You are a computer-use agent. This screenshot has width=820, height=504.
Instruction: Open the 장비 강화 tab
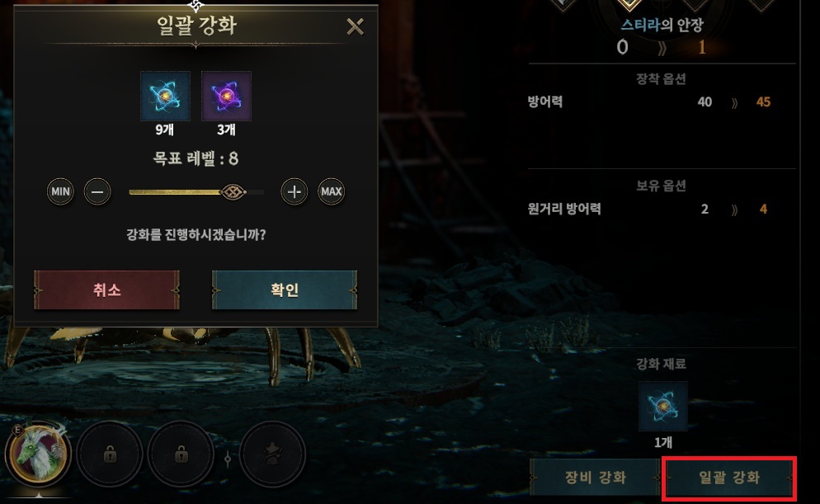tap(595, 477)
